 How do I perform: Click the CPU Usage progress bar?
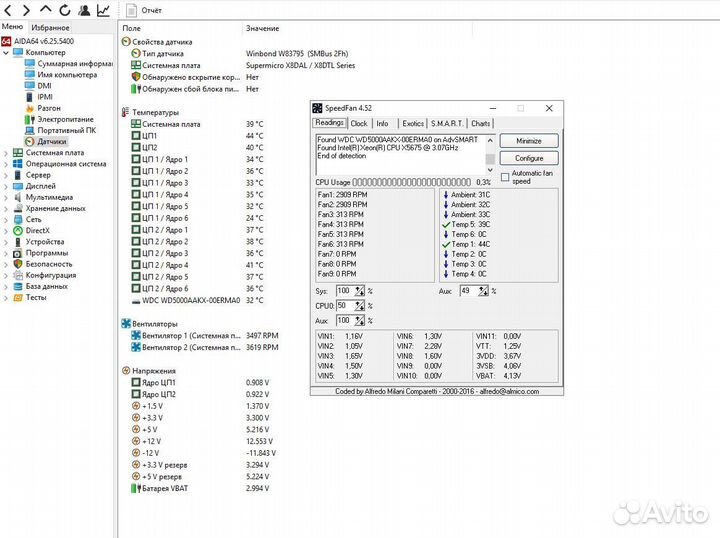click(411, 182)
